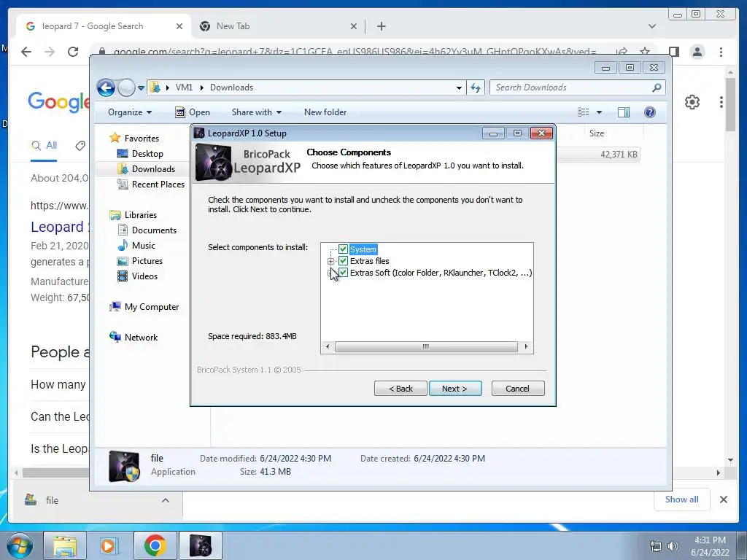Refresh the Downloads folder view
Screen dimensions: 747x560
476,87
